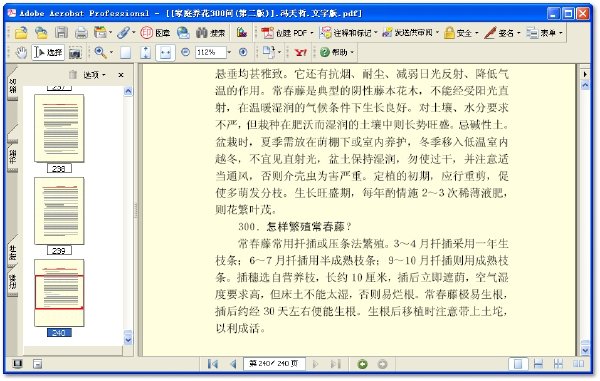Click the 112% zoom percentage field
The height and width of the screenshot is (381, 600).
(210, 52)
